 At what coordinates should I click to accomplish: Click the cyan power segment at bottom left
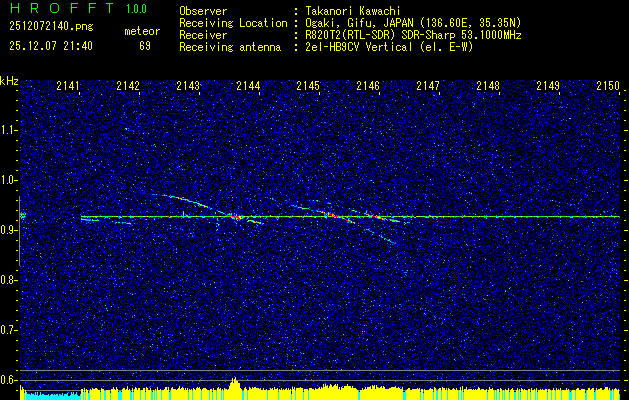coord(51,396)
